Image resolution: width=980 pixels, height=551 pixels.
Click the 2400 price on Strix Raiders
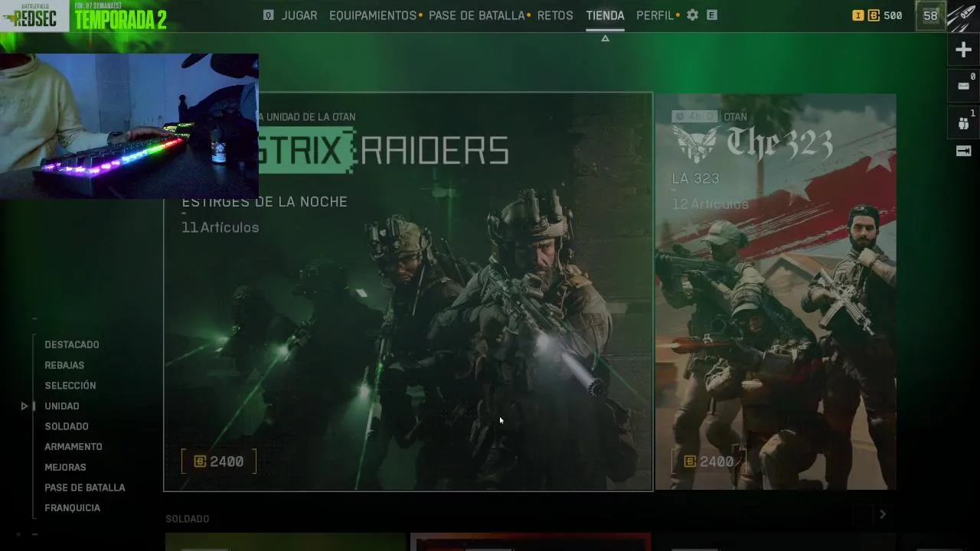point(219,461)
